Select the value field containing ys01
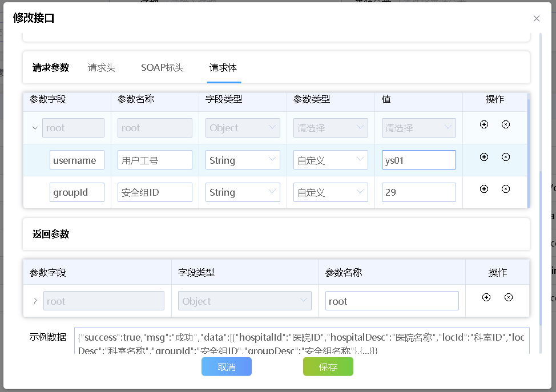556x392 pixels. coord(418,160)
